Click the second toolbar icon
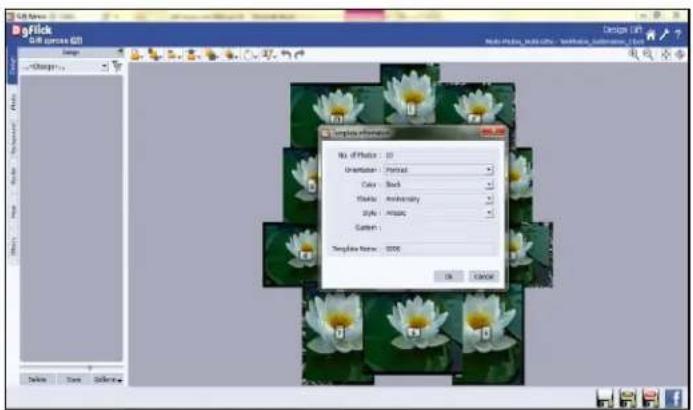The width and height of the screenshot is (693, 410). tap(155, 55)
